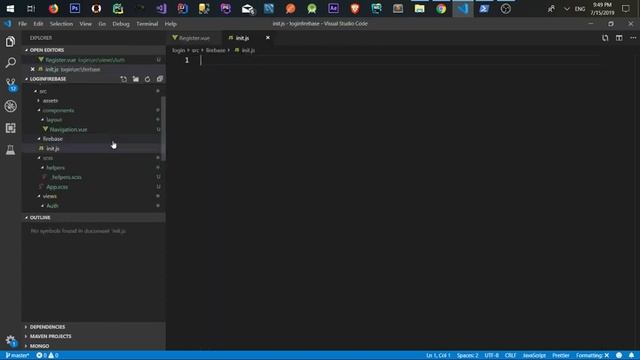Change line ending via CRLF
The height and width of the screenshot is (360, 640).
pos(510,356)
